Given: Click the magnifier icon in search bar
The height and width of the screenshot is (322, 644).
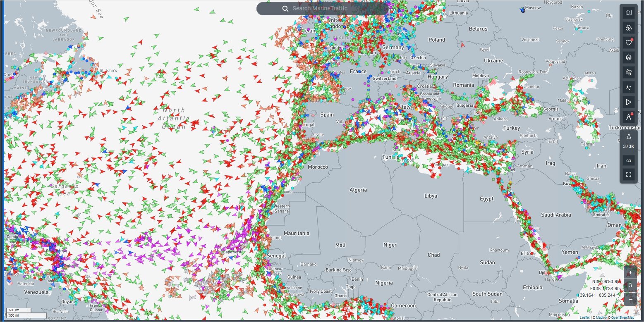Looking at the screenshot, I should 285,9.
